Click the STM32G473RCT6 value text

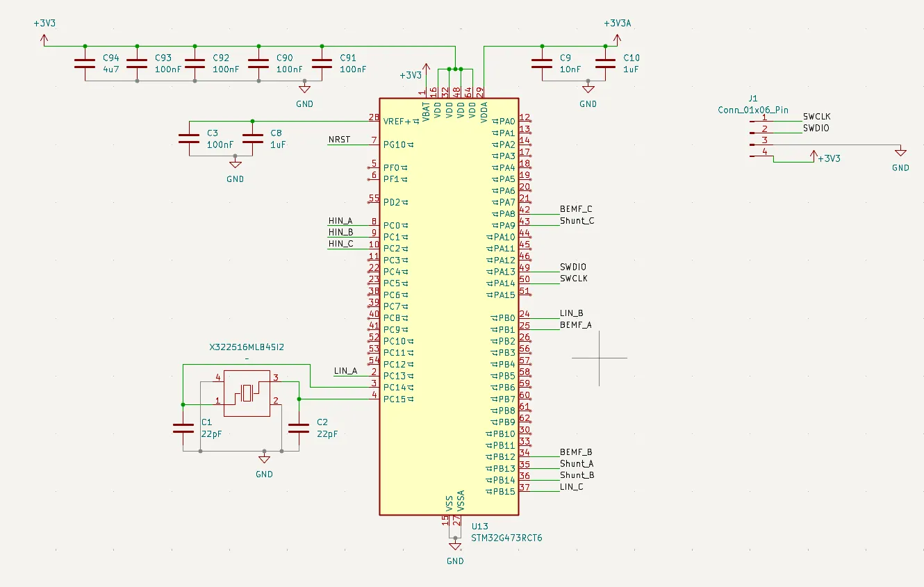click(507, 538)
